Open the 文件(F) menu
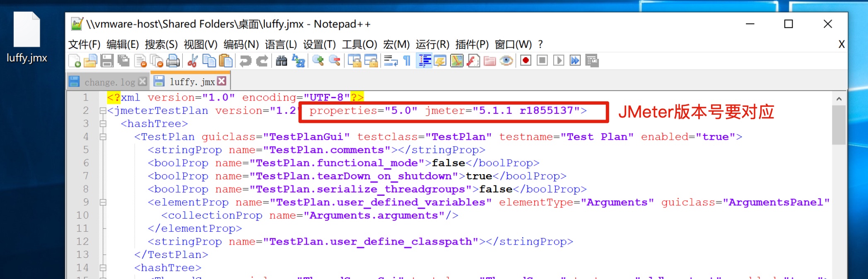The height and width of the screenshot is (279, 868). pos(84,44)
